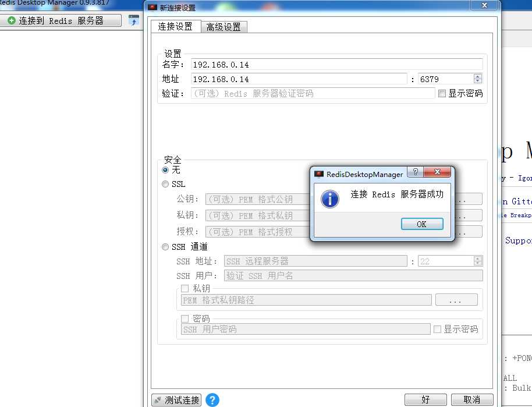Close the 新连接设置 dialog window
This screenshot has height=407, width=532.
coord(484,5)
